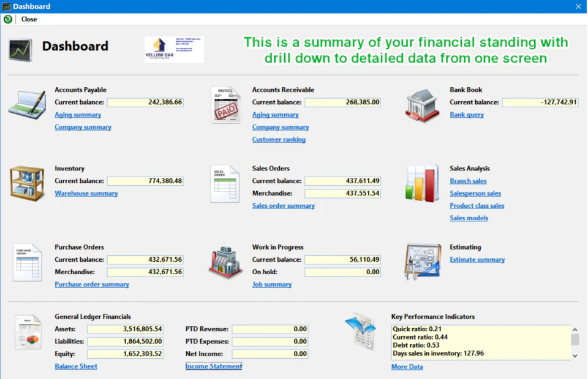Viewport: 588px width, 379px height.
Task: Click the Sales Analysis bar chart icon
Action: [x=422, y=184]
